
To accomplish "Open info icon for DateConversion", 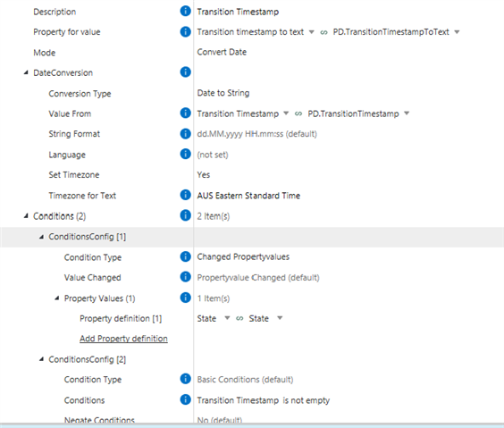I will 186,72.
